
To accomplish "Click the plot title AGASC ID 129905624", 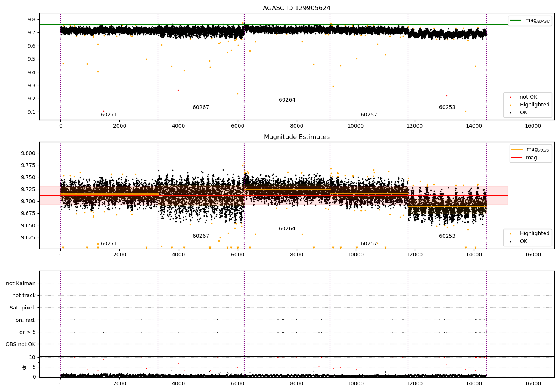I will pos(296,8).
